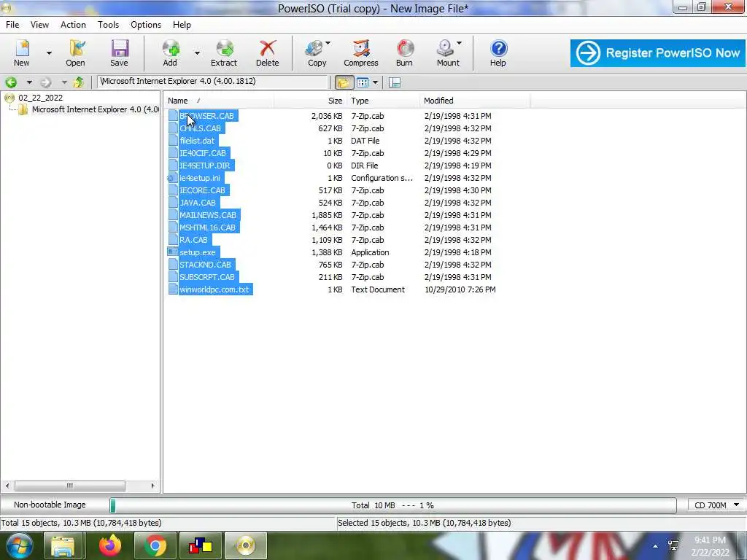Select the IE4SETUP.DIR file
This screenshot has height=560, width=747.
point(204,166)
